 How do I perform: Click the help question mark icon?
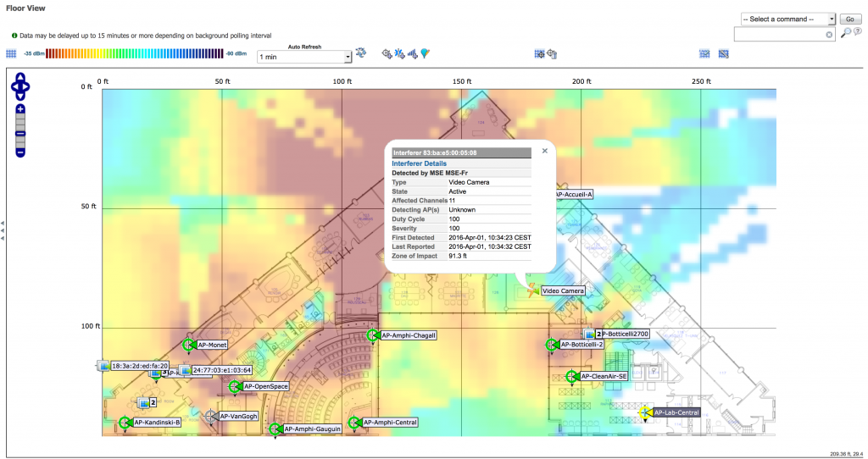tap(858, 33)
